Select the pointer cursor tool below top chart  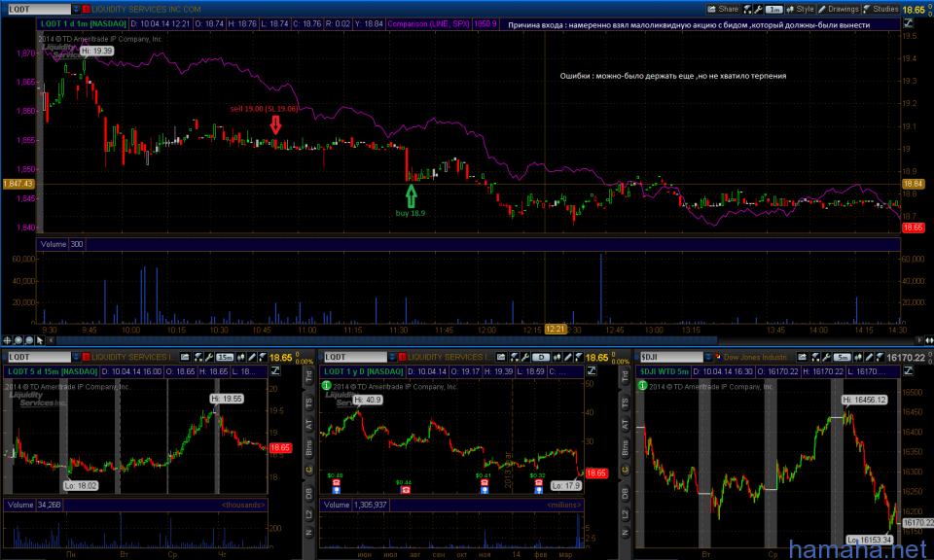40,340
